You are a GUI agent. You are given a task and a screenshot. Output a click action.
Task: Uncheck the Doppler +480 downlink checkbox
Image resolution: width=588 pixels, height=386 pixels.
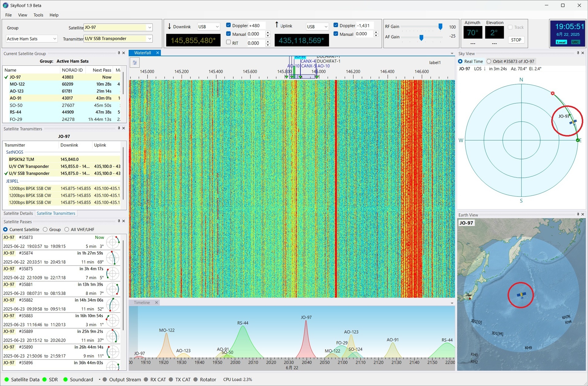[x=228, y=25]
